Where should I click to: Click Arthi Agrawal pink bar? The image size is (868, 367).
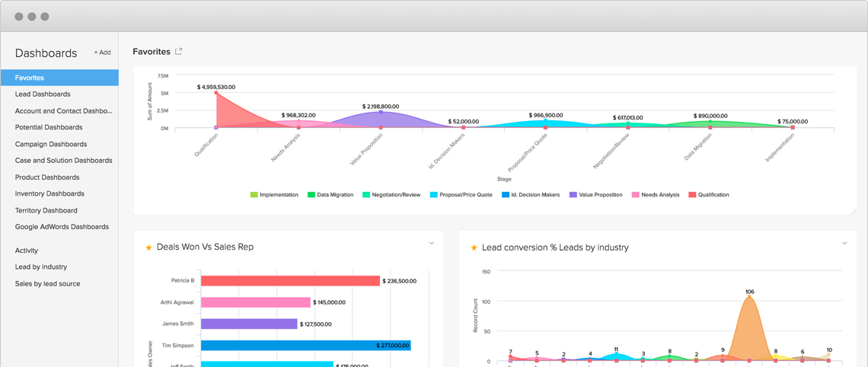tap(256, 302)
